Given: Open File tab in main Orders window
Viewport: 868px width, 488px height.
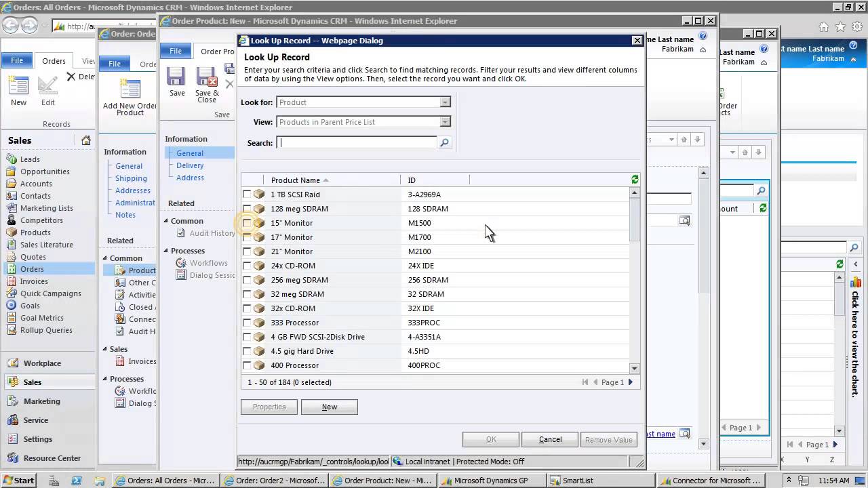Looking at the screenshot, I should point(16,60).
